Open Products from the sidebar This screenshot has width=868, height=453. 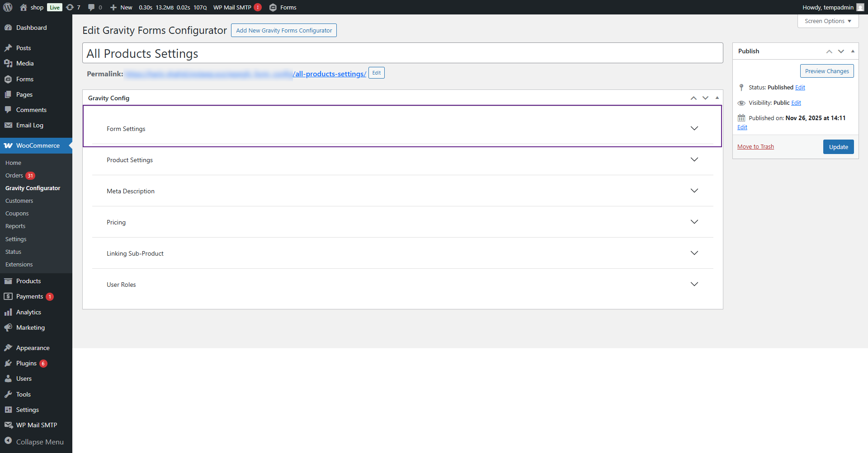tap(28, 280)
